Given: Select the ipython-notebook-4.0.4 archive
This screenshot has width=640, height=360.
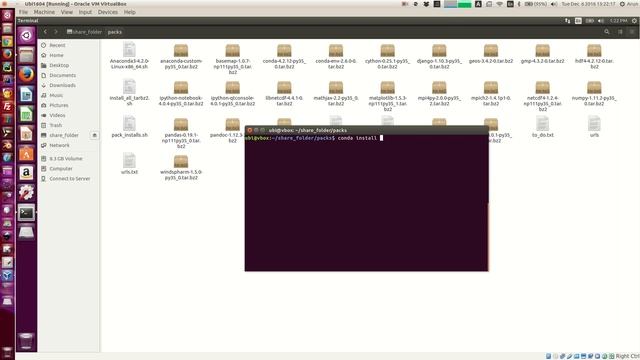Looking at the screenshot, I should tap(181, 93).
